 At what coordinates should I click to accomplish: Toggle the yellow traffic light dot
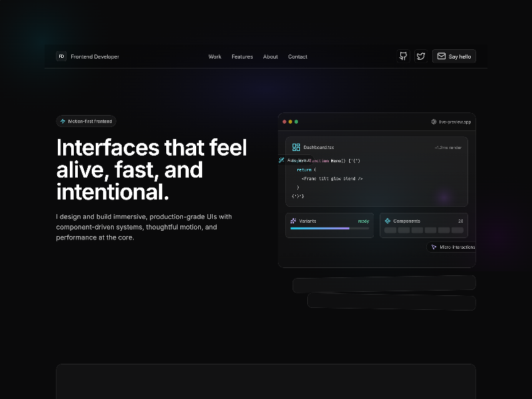coord(289,122)
